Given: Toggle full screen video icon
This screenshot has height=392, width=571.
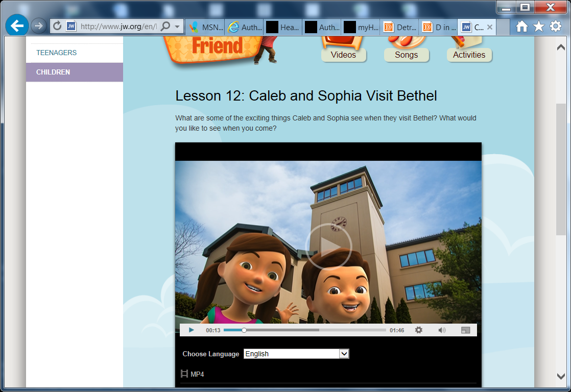Looking at the screenshot, I should pos(465,330).
